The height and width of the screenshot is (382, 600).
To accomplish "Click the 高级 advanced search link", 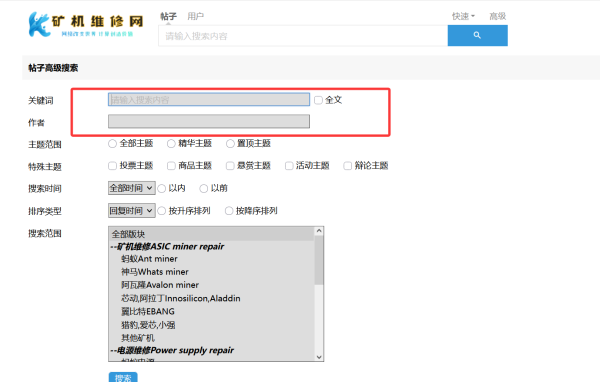I will [x=497, y=16].
